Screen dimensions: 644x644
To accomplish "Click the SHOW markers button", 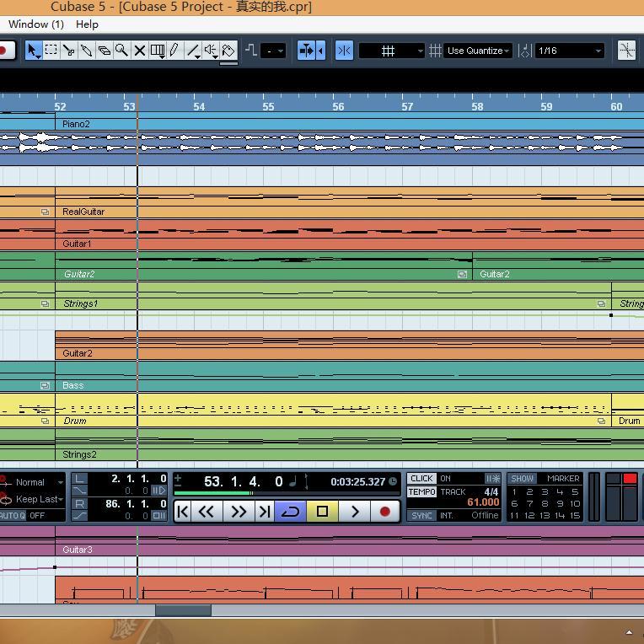I will click(522, 479).
